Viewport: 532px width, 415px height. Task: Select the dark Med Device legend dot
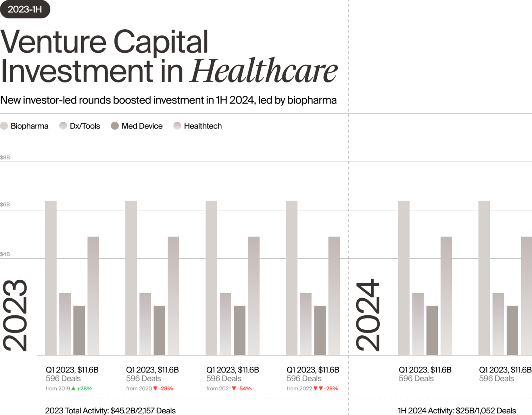115,126
